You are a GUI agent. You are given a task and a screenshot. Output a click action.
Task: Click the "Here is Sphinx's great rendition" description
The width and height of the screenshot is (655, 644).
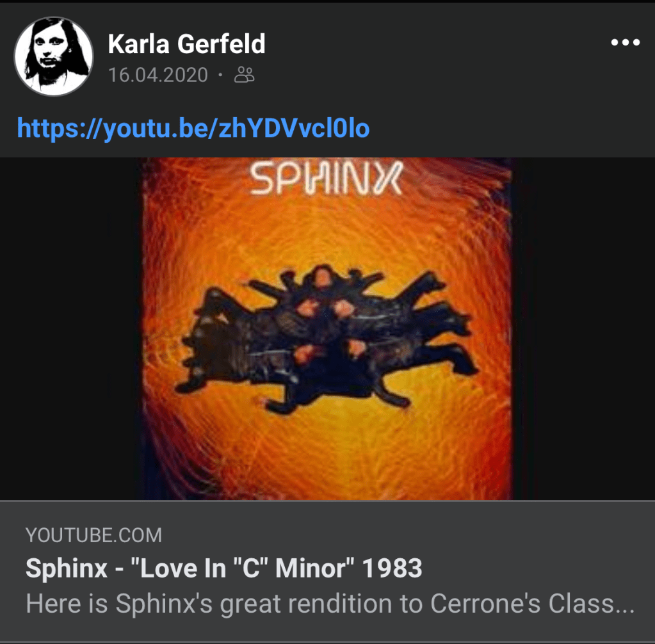click(330, 604)
